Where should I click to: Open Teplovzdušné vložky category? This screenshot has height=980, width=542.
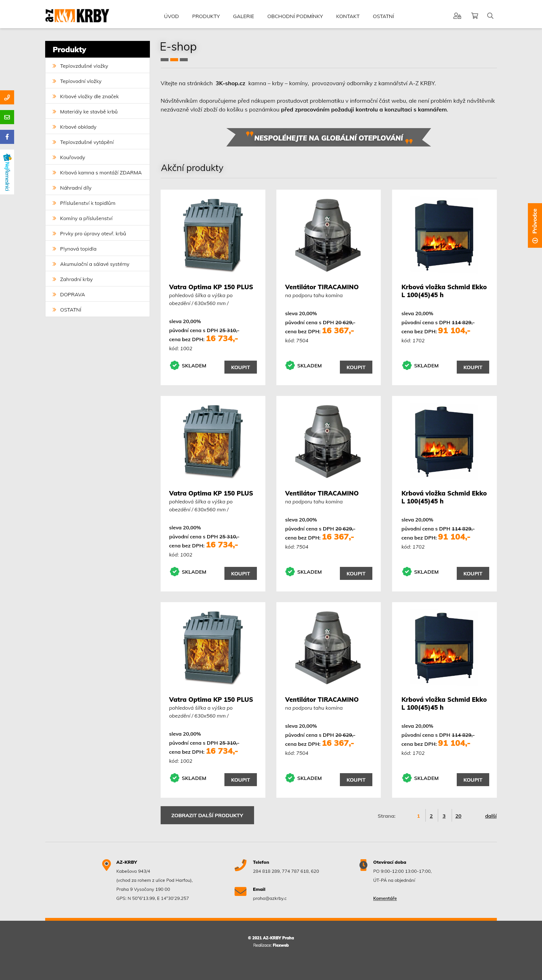click(97, 66)
